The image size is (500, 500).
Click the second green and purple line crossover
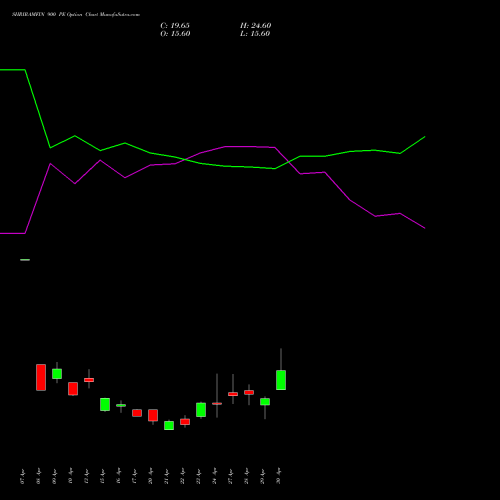click(288, 162)
